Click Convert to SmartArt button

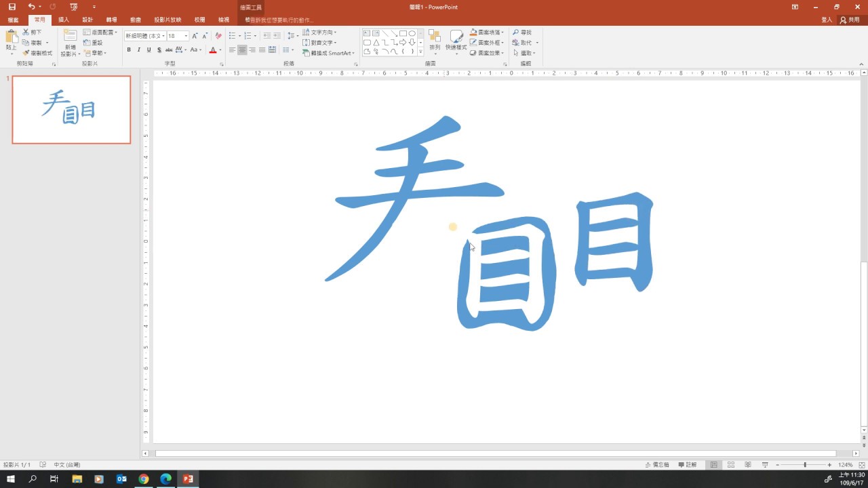(328, 53)
